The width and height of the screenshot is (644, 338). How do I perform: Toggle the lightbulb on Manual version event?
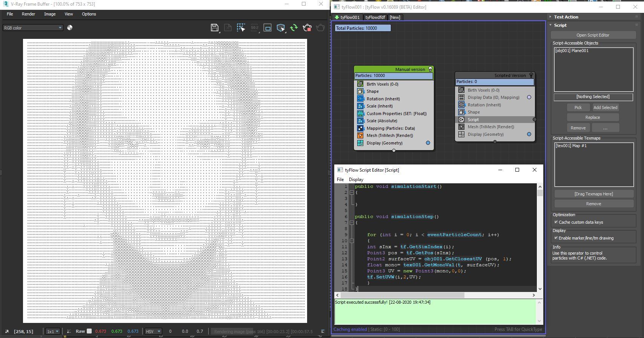pos(430,69)
